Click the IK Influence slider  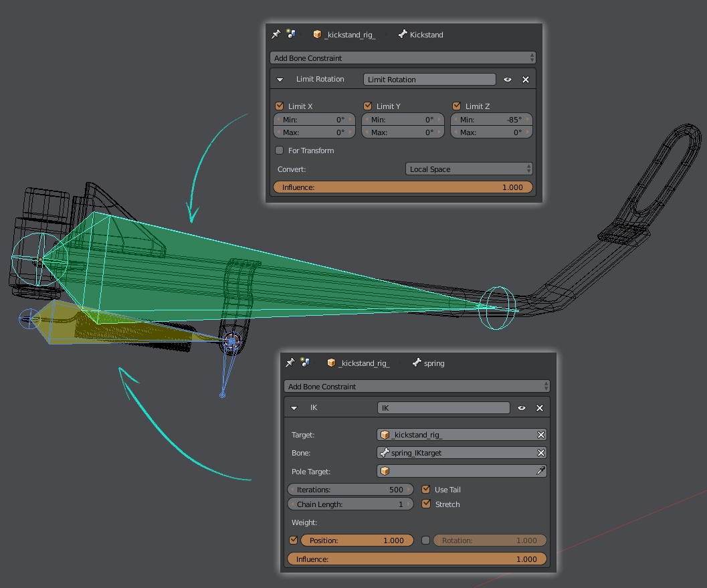click(x=417, y=559)
